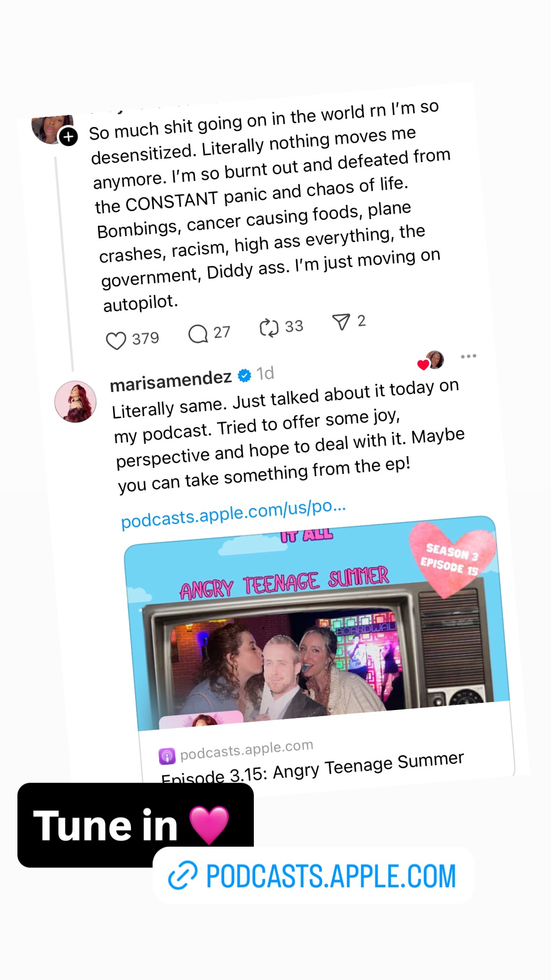Open the 27 replies comment icon
551x980 pixels.
tap(198, 334)
